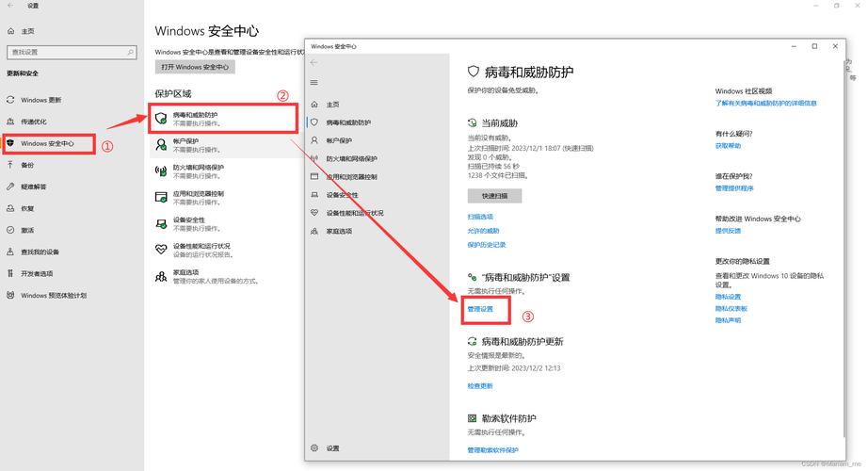This screenshot has height=471, width=868.
Task: Open 疑难解答 wrench item in Settings sidebar
Action: pos(33,187)
